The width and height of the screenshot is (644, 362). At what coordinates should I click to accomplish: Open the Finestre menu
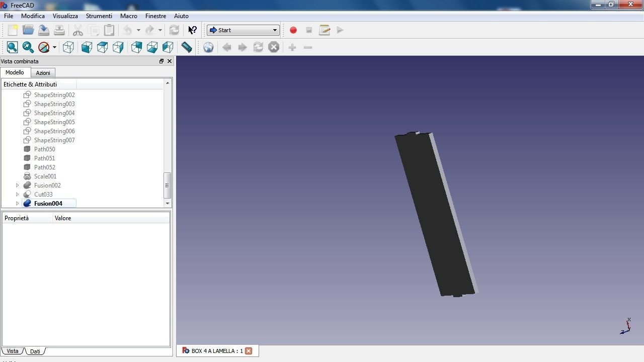(155, 16)
